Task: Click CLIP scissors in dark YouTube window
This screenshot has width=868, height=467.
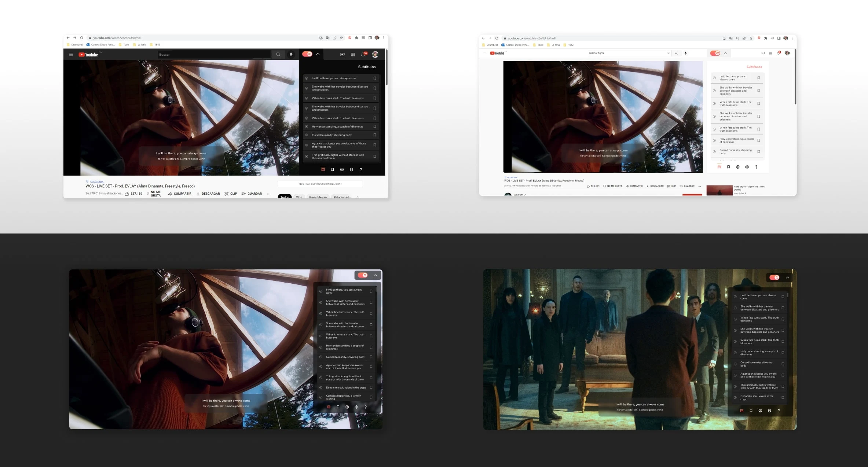Action: (231, 194)
